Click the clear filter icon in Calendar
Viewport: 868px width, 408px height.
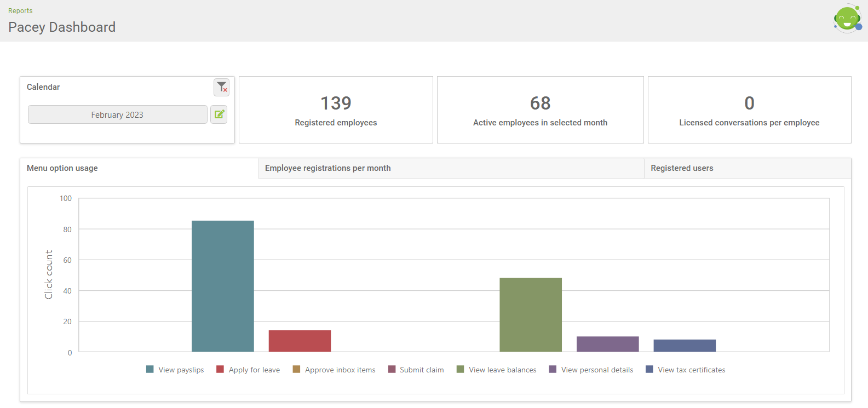pos(221,87)
